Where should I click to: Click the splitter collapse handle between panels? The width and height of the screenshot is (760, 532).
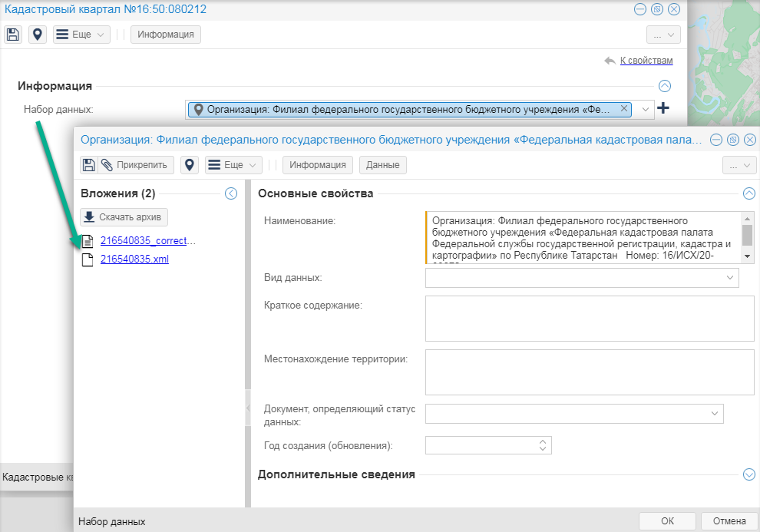click(248, 408)
